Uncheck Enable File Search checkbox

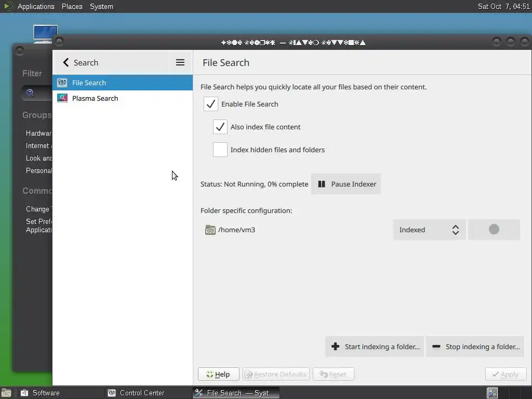(211, 104)
